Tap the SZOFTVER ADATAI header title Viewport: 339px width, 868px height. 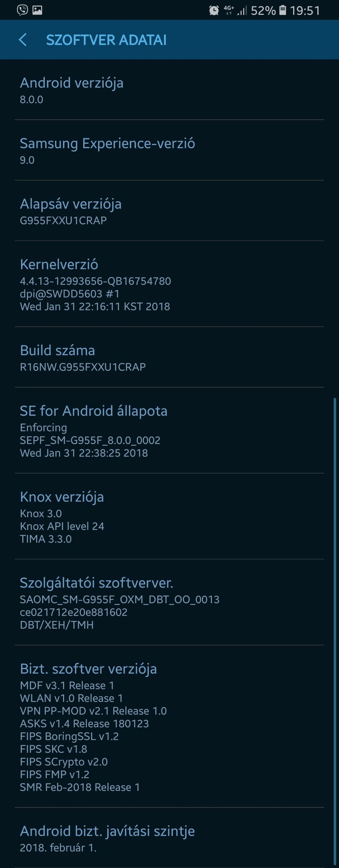click(x=106, y=40)
